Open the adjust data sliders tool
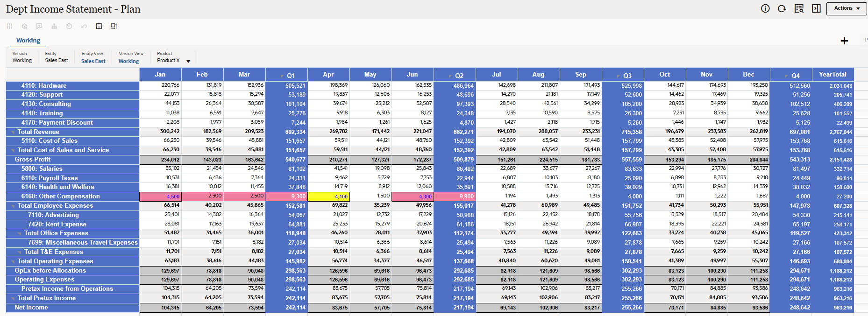Viewport: 868px width, 316px height. click(x=9, y=26)
